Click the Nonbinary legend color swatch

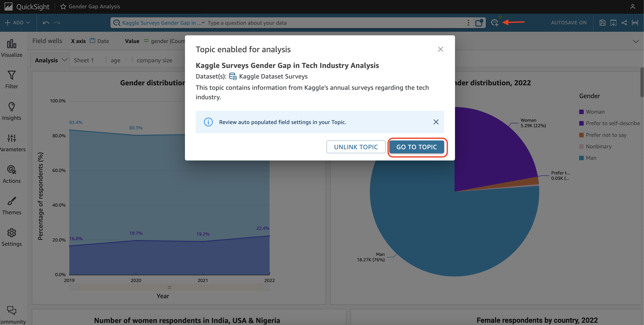click(x=581, y=147)
